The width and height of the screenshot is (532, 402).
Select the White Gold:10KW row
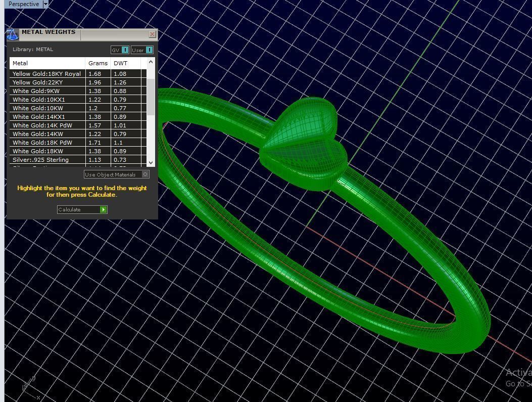point(78,108)
